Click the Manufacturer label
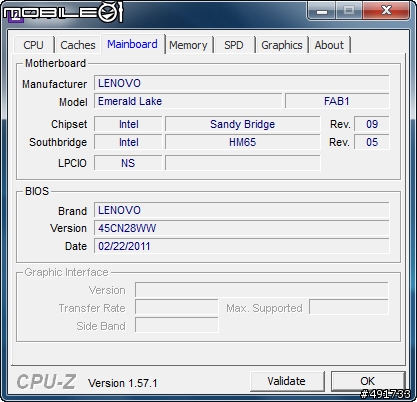417x402 pixels. (54, 84)
